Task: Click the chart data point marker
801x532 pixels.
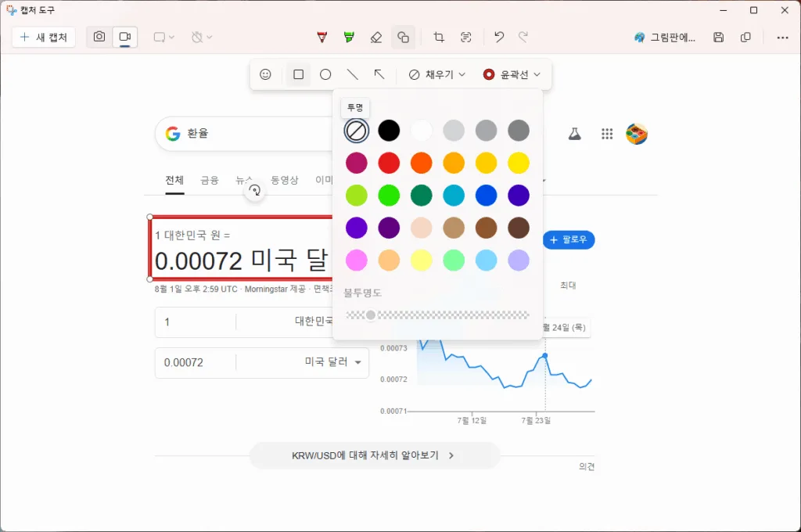Action: tap(545, 356)
